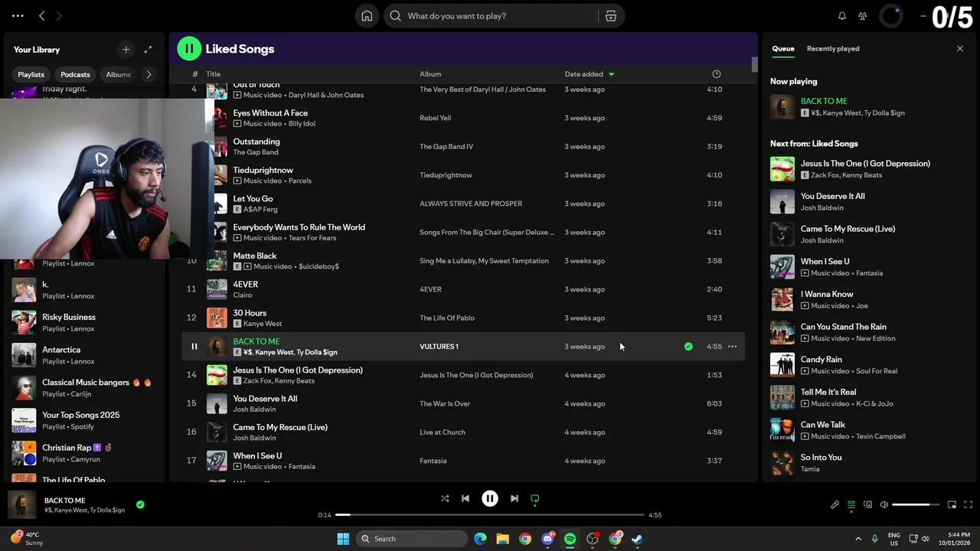Screen dimensions: 980x551
Task: Toggle the Queue panel button
Action: (x=851, y=505)
